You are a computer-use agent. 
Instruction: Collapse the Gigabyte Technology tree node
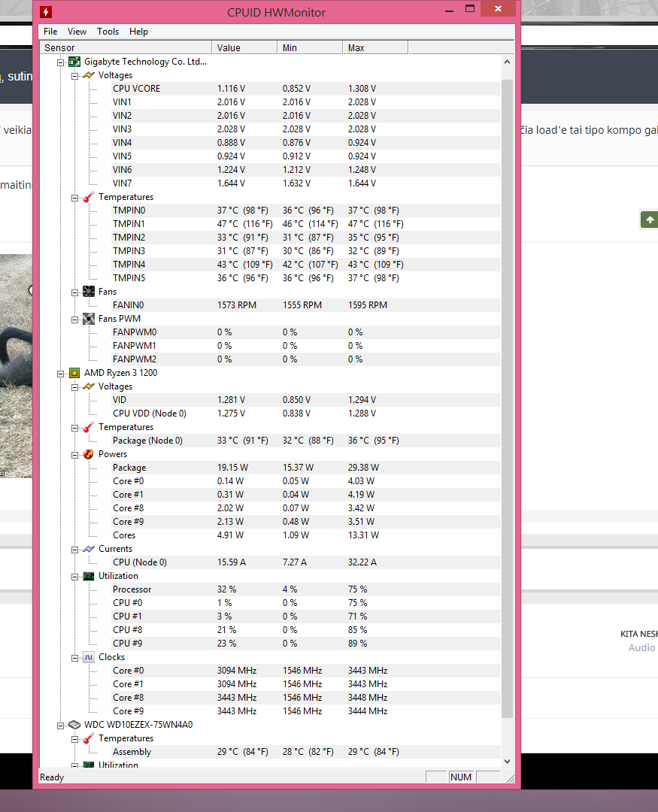click(x=61, y=62)
